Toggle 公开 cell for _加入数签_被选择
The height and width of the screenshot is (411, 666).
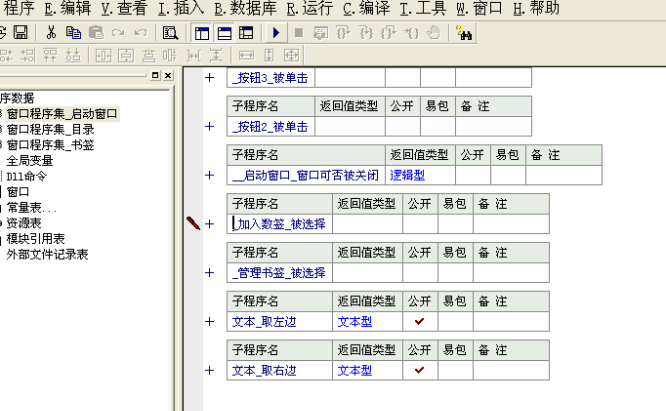420,224
